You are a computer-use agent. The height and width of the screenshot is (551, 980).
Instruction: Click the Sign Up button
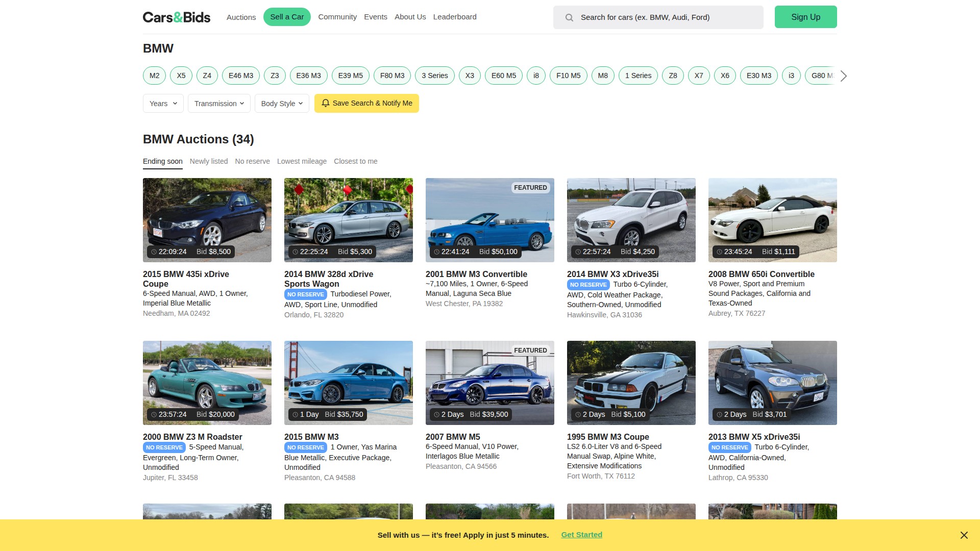point(805,17)
